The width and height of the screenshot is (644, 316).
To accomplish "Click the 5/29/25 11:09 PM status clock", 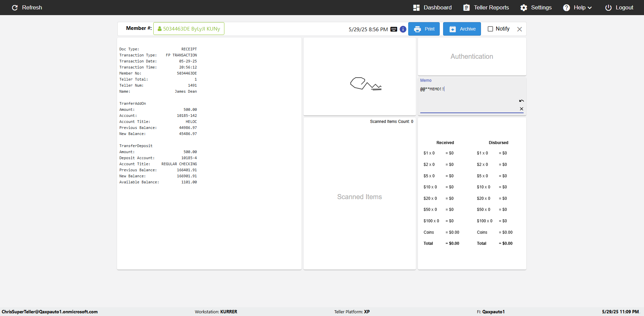I will tap(620, 312).
